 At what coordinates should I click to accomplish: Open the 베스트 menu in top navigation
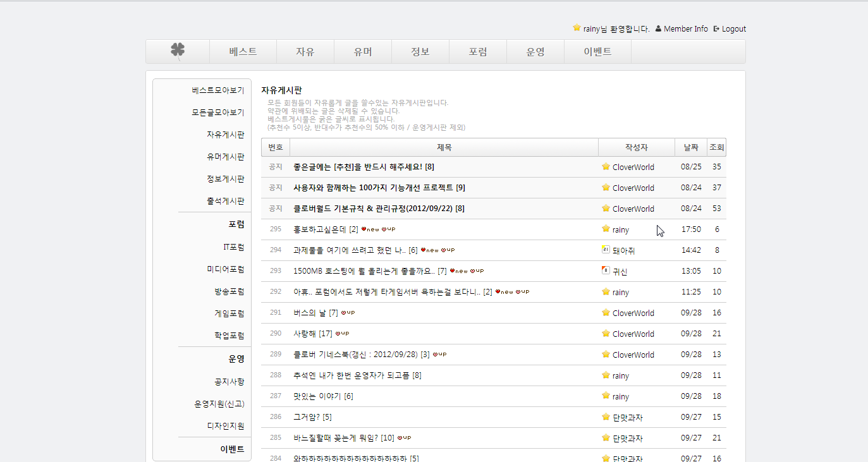243,52
